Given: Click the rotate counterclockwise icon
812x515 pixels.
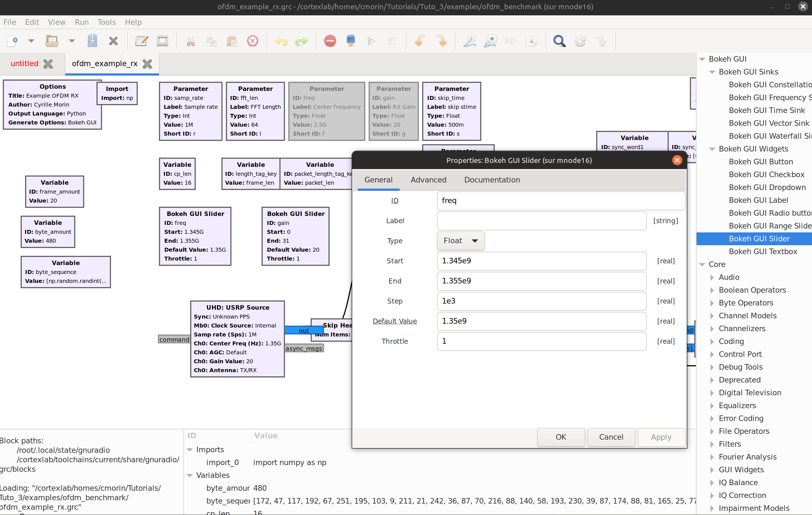Looking at the screenshot, I should (420, 41).
